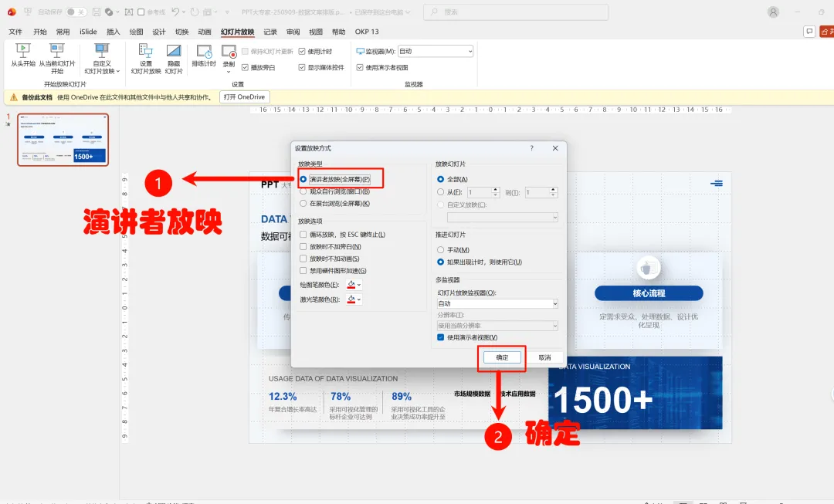Image resolution: width=834 pixels, height=504 pixels.
Task: Click the help question mark in dialog
Action: tap(531, 148)
